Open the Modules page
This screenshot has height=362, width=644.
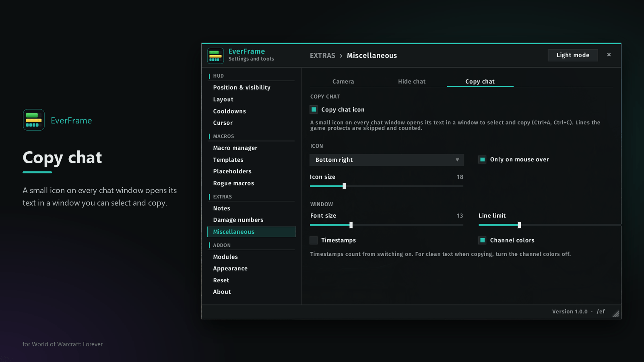click(251, 257)
